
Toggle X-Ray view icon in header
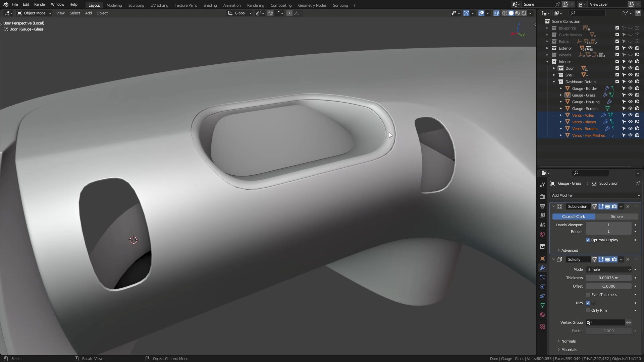(x=496, y=13)
